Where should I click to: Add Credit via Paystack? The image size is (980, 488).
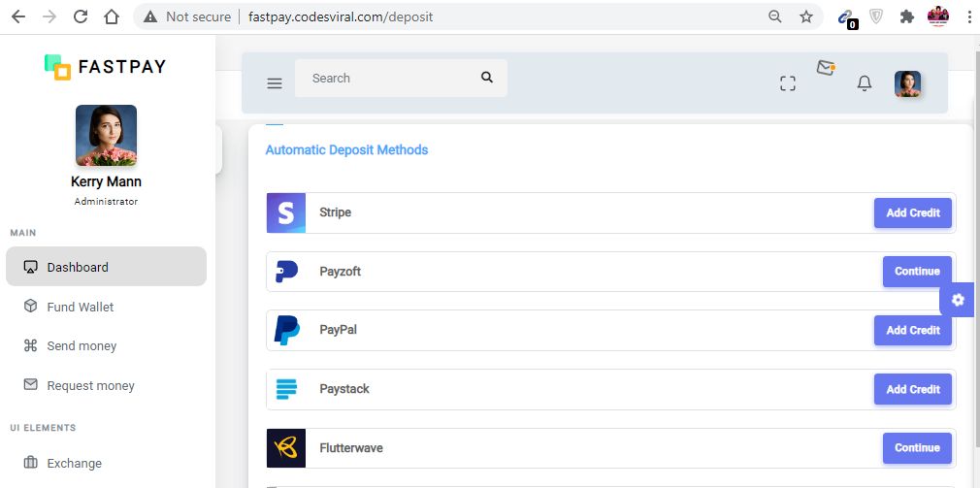912,389
